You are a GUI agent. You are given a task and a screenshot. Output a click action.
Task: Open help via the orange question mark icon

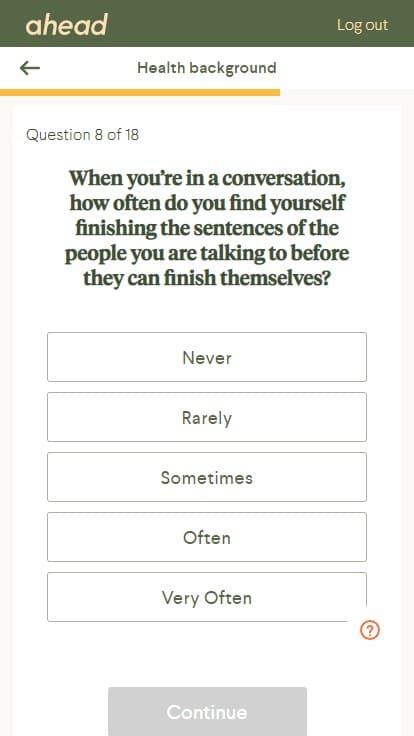coord(370,630)
